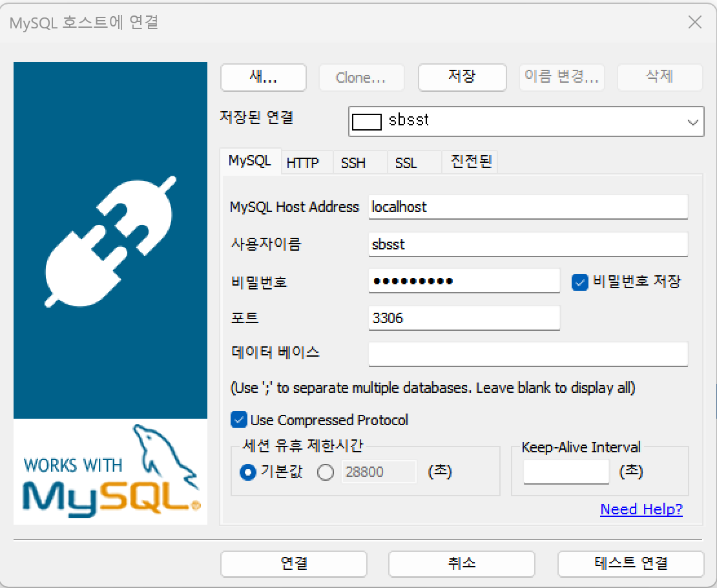717x588 pixels.
Task: Click the 포트 port field showing 3306
Action: (464, 318)
